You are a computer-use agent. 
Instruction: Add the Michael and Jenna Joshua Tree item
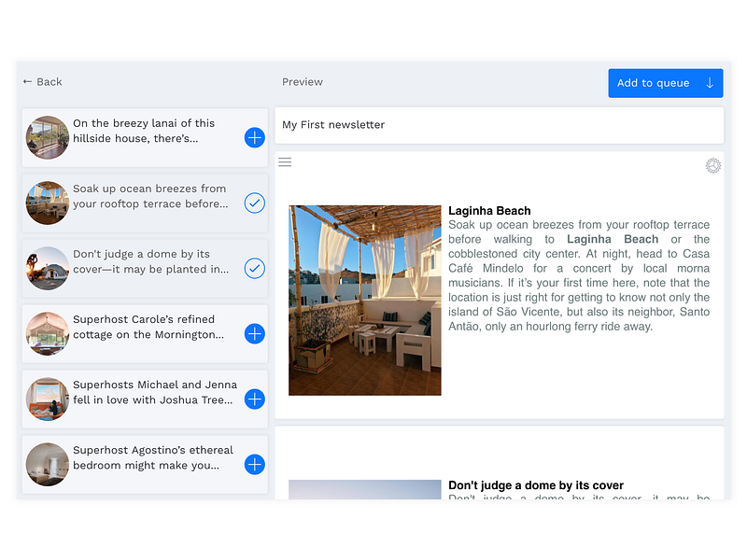pyautogui.click(x=254, y=399)
